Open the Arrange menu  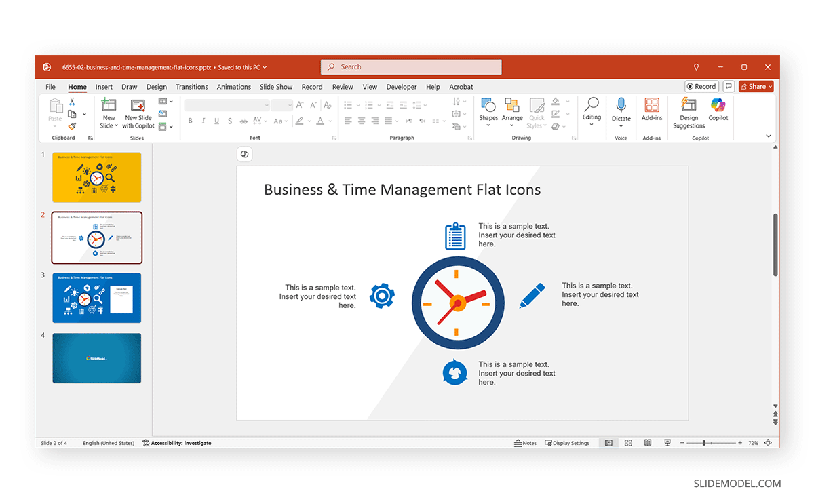coord(512,113)
